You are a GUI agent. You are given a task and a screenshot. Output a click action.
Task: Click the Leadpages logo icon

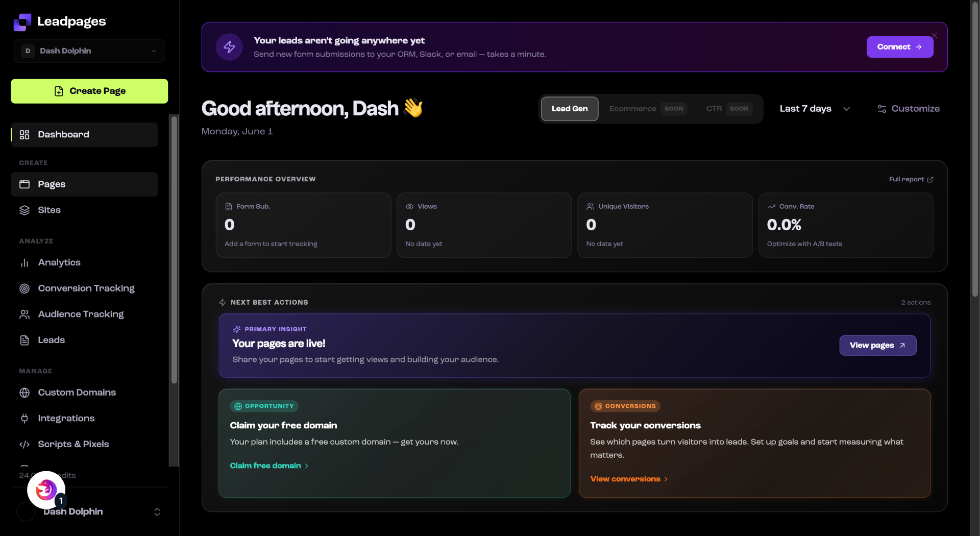click(22, 22)
